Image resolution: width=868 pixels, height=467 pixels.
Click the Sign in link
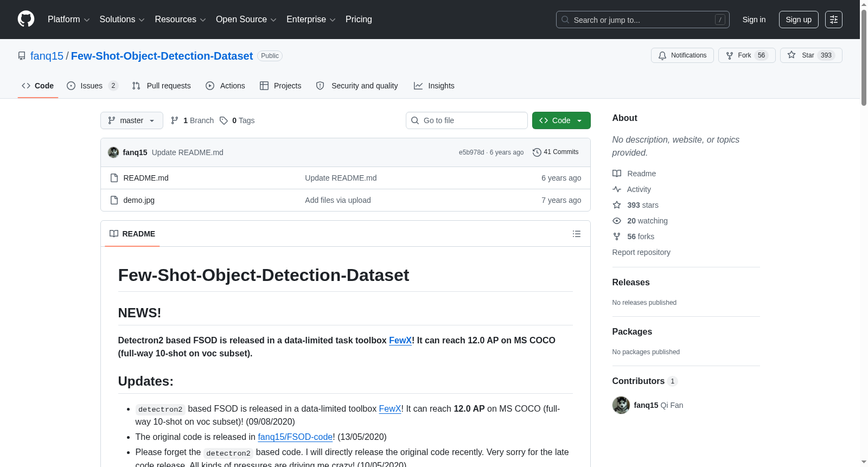pos(754,20)
